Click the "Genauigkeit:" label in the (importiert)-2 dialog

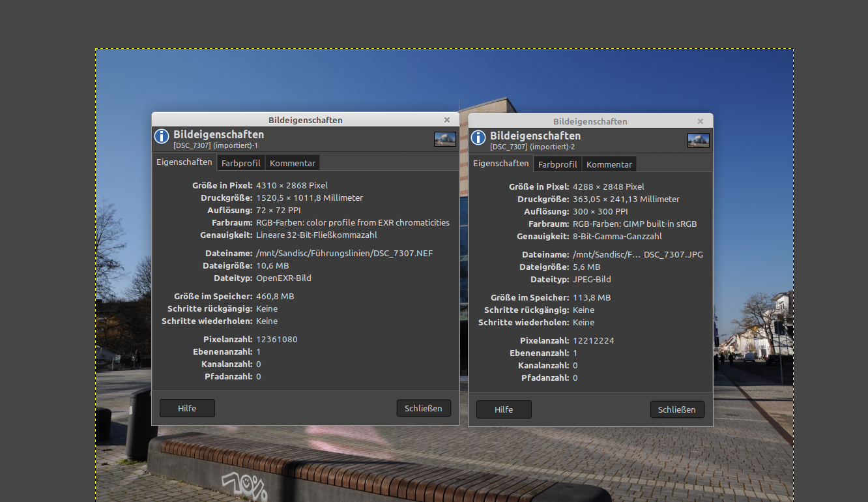(x=543, y=236)
